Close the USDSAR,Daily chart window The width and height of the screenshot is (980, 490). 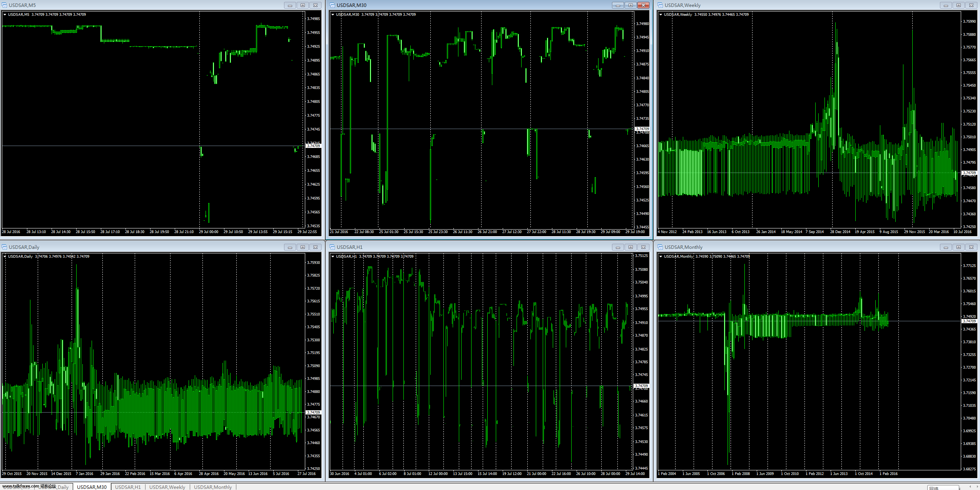(315, 247)
